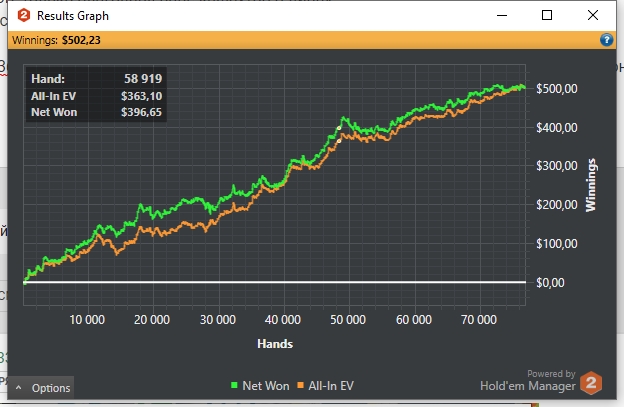Click the 30 000 x-axis label
Screen dimensions: 624x407
[218, 319]
